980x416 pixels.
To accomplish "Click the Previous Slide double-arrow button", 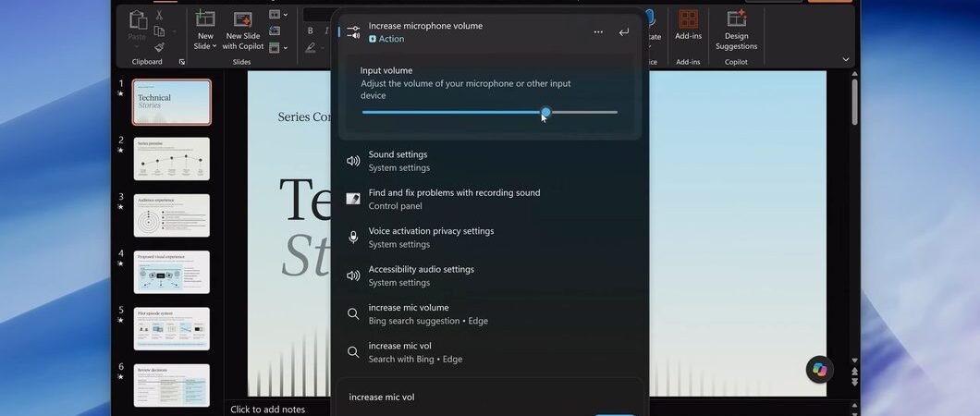I will (x=854, y=373).
